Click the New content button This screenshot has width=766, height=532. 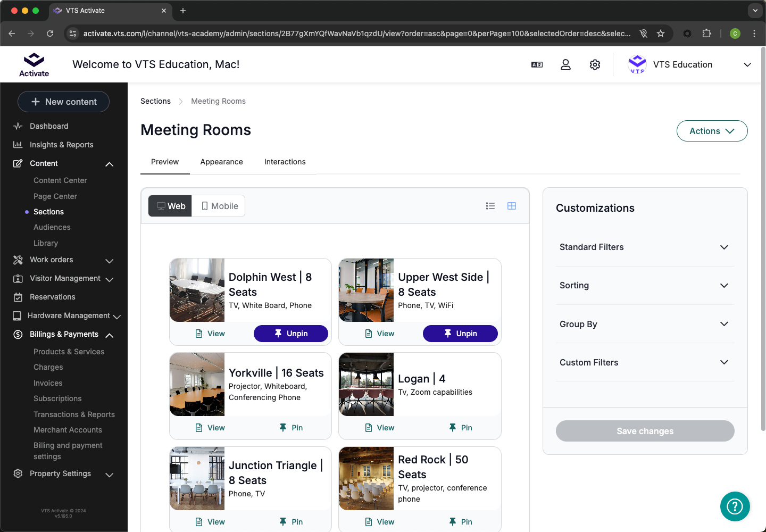point(64,102)
